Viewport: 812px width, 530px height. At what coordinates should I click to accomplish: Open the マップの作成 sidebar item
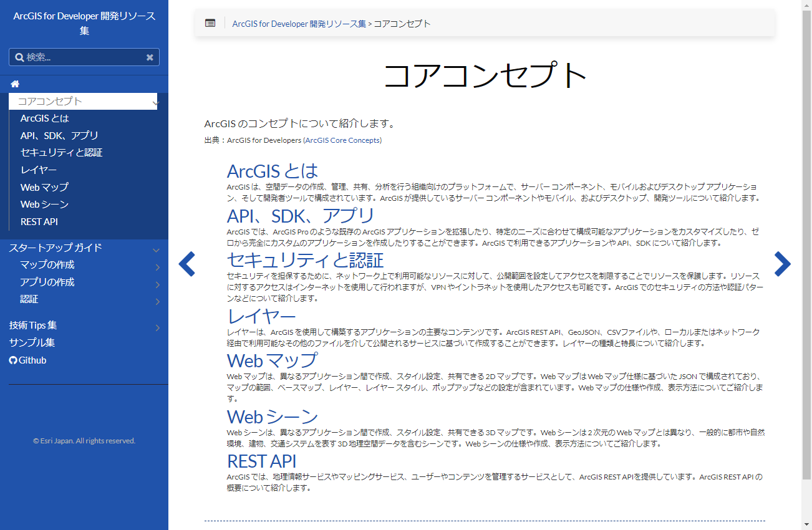[x=47, y=265]
